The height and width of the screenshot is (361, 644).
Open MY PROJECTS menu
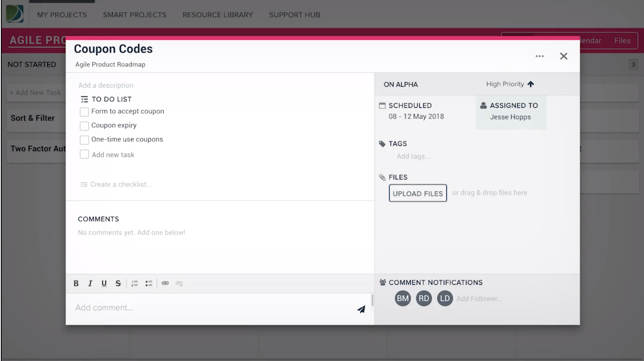pos(62,15)
